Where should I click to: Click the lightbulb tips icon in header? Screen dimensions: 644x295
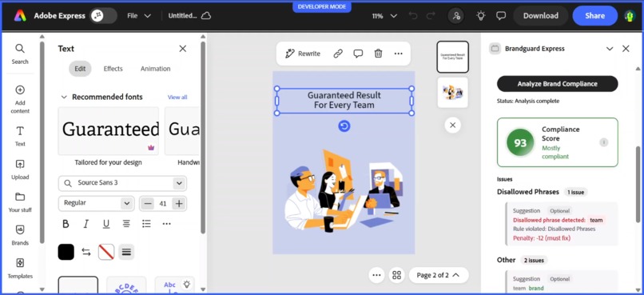click(480, 16)
